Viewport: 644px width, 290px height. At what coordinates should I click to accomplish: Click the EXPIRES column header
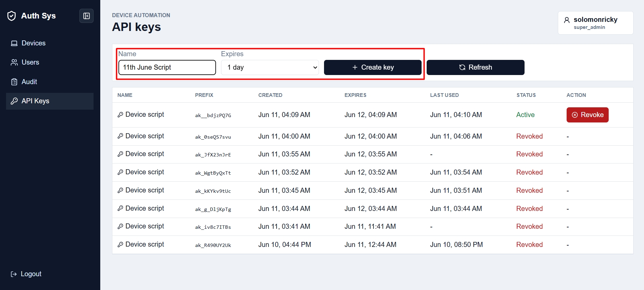pos(355,95)
